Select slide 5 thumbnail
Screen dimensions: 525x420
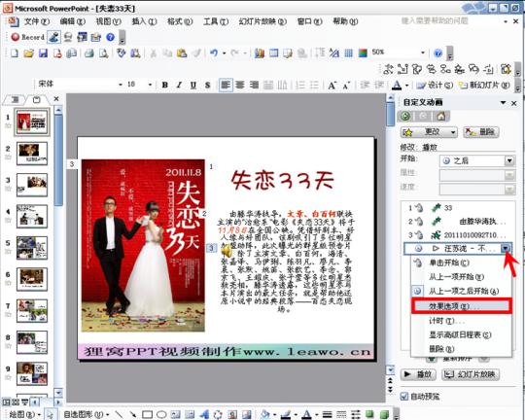32,248
